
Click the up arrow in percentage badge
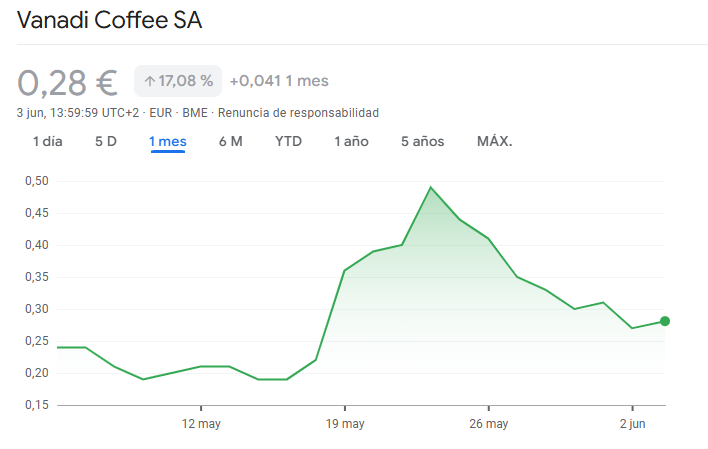[x=149, y=81]
